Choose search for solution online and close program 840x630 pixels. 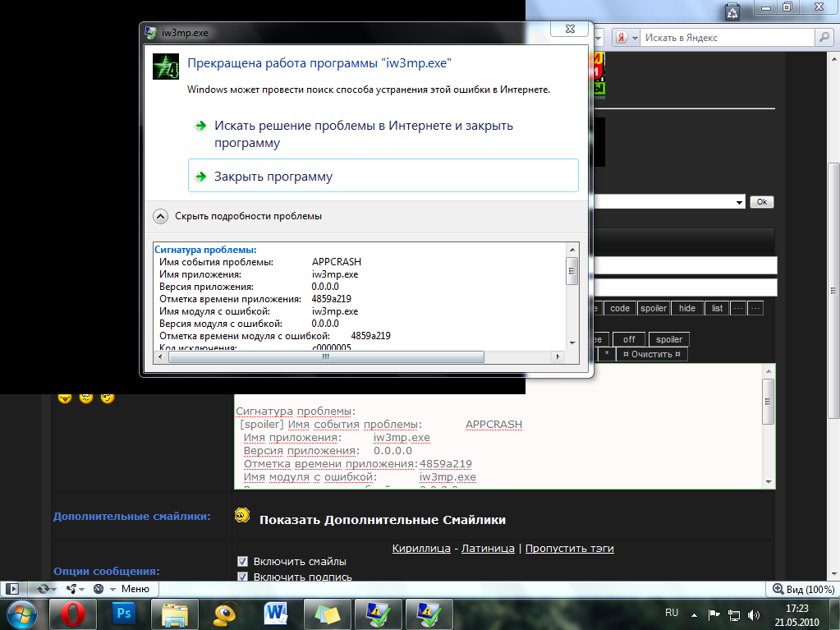tap(383, 134)
